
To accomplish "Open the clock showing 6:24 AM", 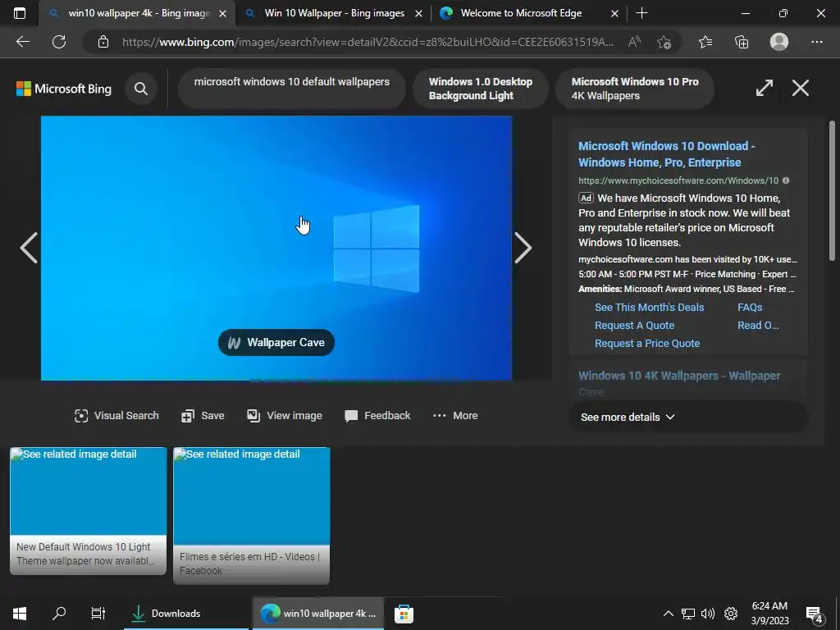I will [x=769, y=614].
